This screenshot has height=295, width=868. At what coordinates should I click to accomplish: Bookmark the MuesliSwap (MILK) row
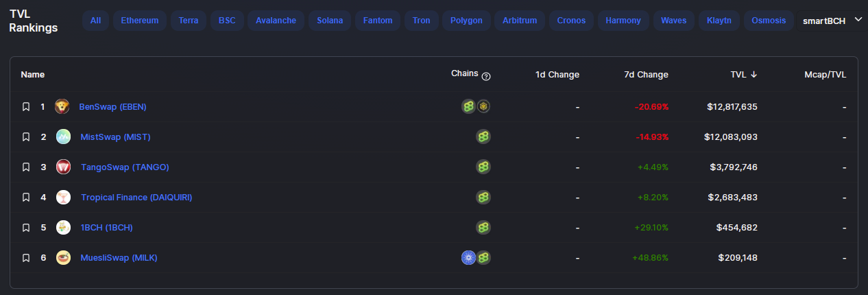click(x=26, y=258)
